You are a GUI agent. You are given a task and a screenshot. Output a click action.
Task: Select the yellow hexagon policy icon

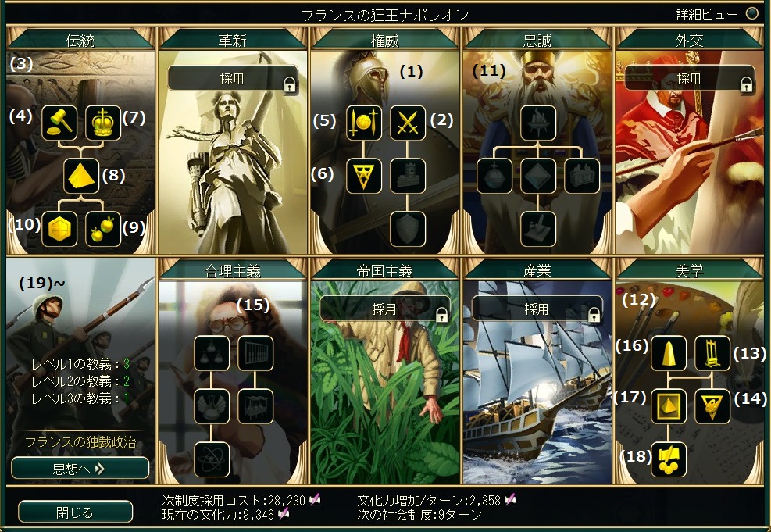[x=59, y=229]
